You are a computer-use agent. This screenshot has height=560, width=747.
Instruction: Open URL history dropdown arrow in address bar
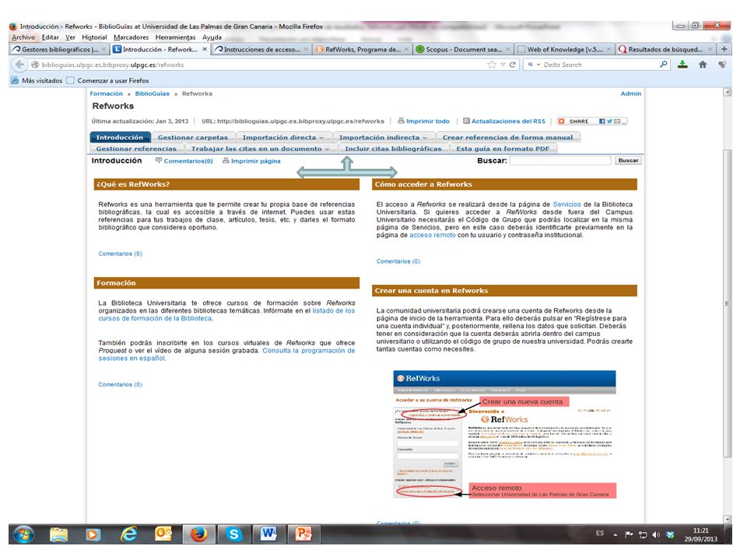coord(502,65)
